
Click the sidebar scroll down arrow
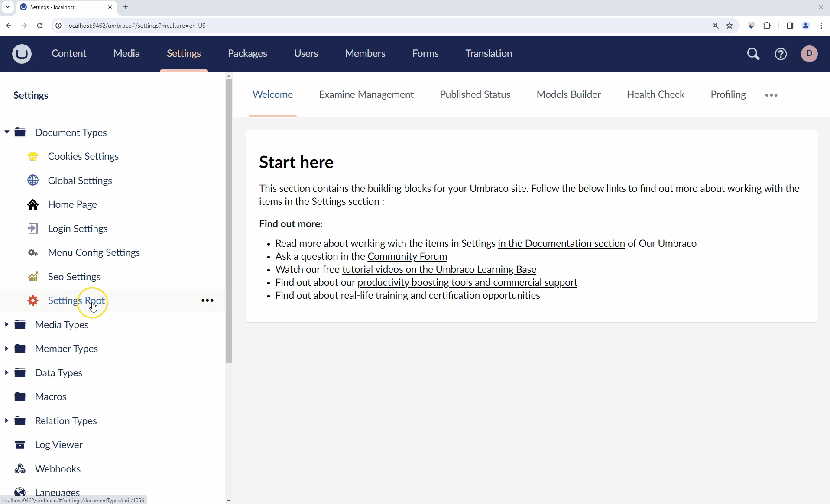[229, 501]
